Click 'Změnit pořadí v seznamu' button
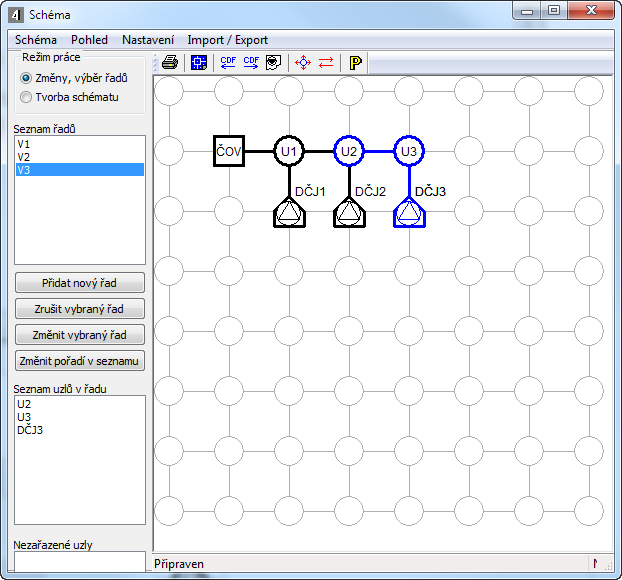The width and height of the screenshot is (622, 580). (x=80, y=361)
